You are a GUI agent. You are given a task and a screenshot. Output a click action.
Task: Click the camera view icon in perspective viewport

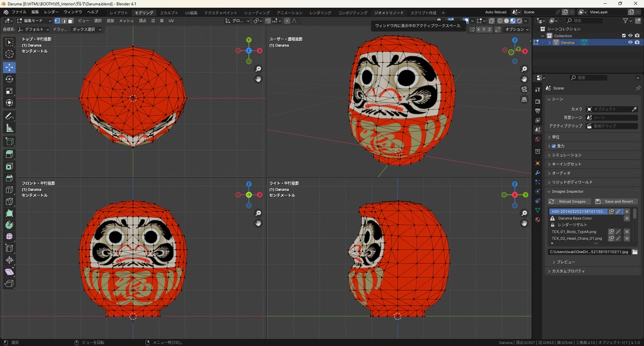pos(525,89)
